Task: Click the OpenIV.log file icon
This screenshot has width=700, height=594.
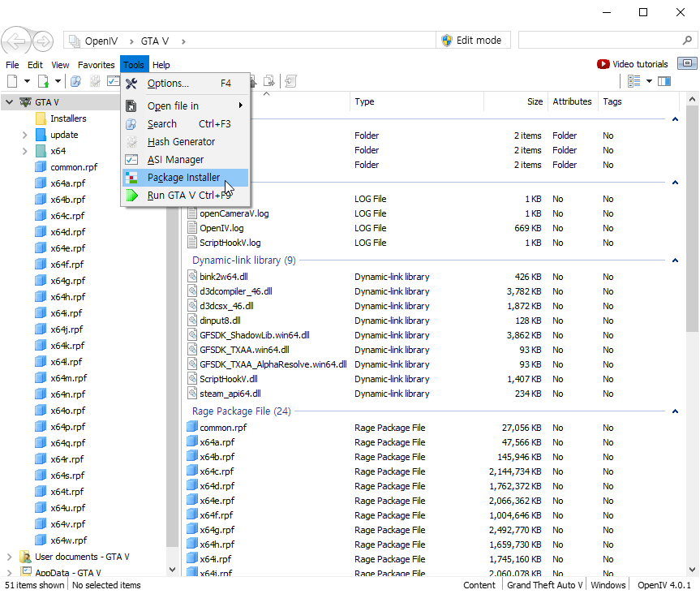Action: [192, 228]
